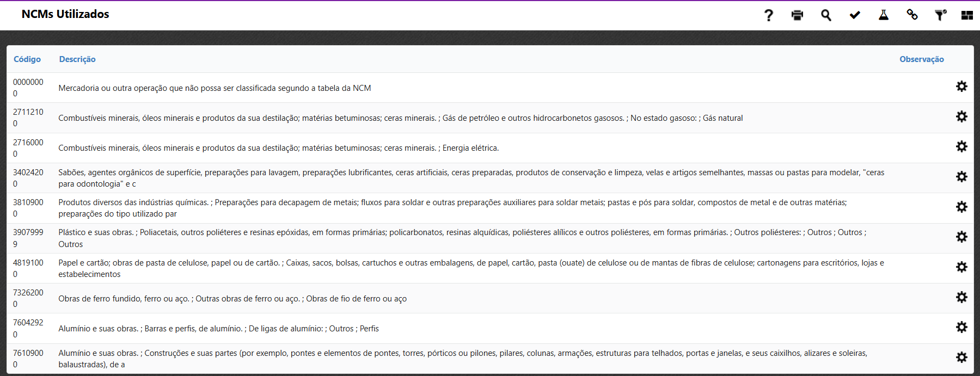This screenshot has width=980, height=376.
Task: Sort the table by Código column
Action: pyautogui.click(x=27, y=59)
